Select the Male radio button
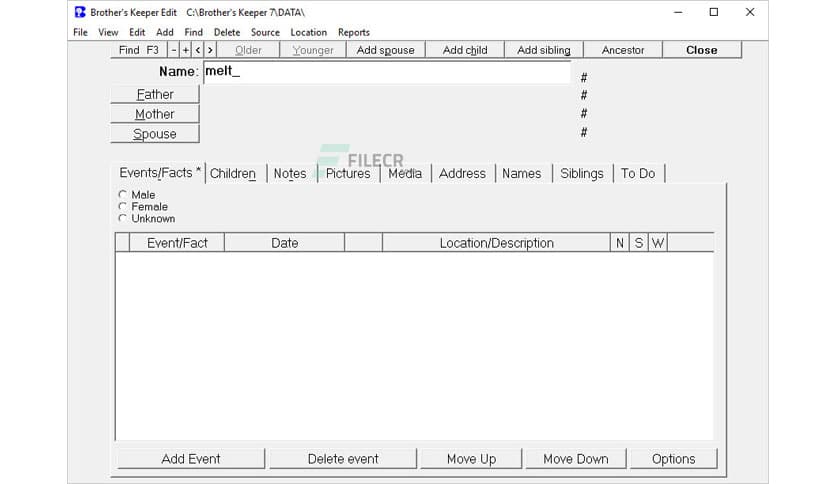This screenshot has height=484, width=836. coord(123,195)
